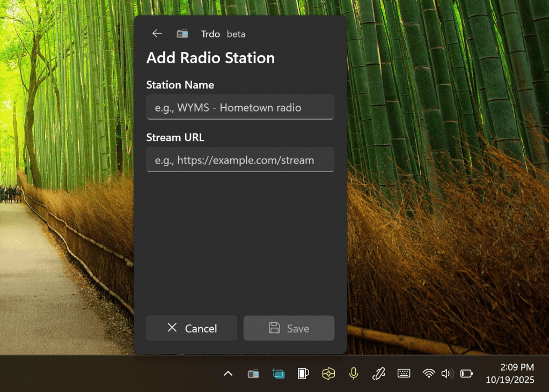This screenshot has width=549, height=392.
Task: Open the yellow hexagon tray icon
Action: tap(328, 374)
